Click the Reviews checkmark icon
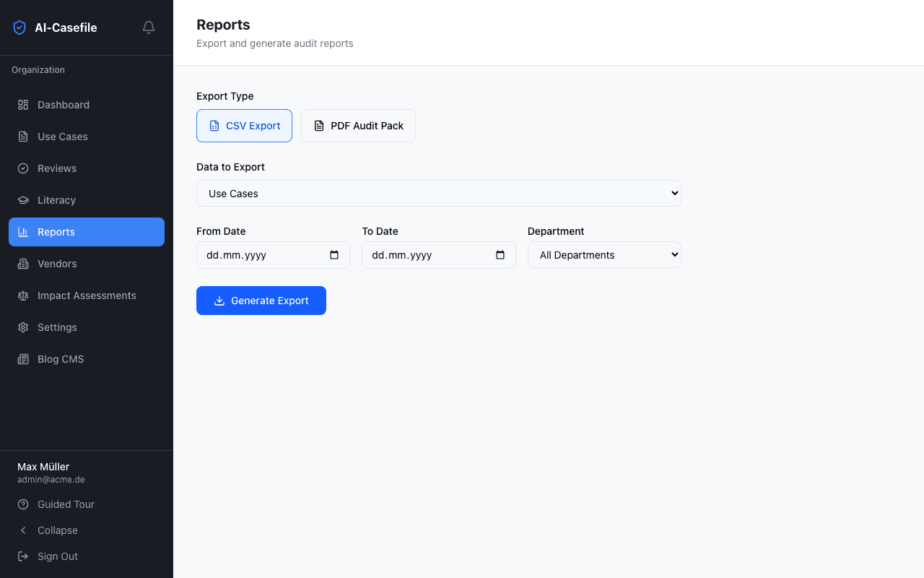The image size is (924, 578). pyautogui.click(x=22, y=168)
